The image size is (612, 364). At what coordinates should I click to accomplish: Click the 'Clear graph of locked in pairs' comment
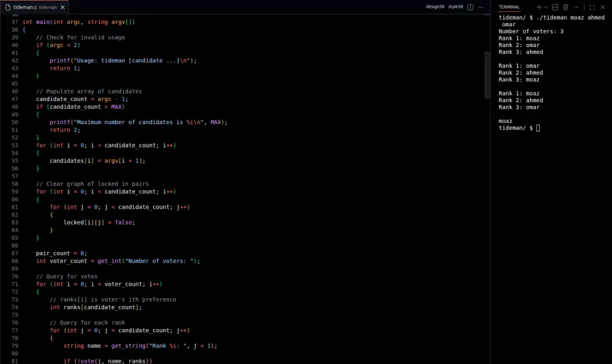(x=92, y=184)
